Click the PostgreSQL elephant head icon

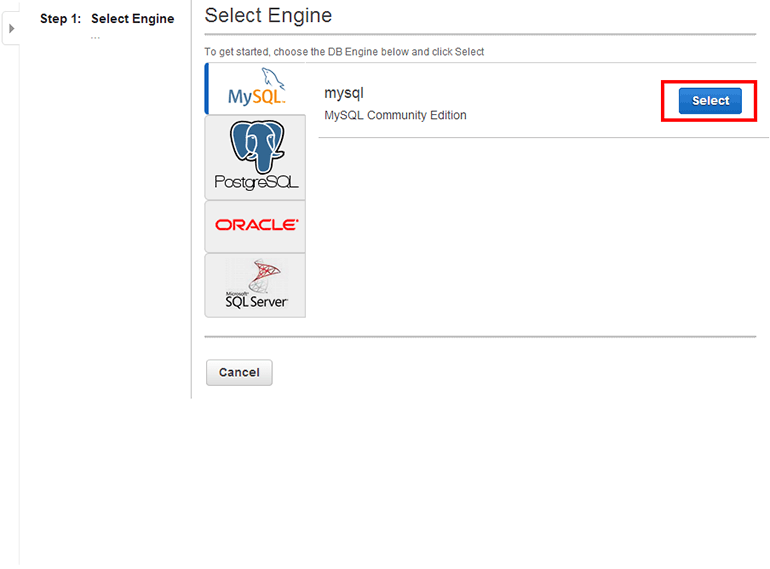[256, 146]
